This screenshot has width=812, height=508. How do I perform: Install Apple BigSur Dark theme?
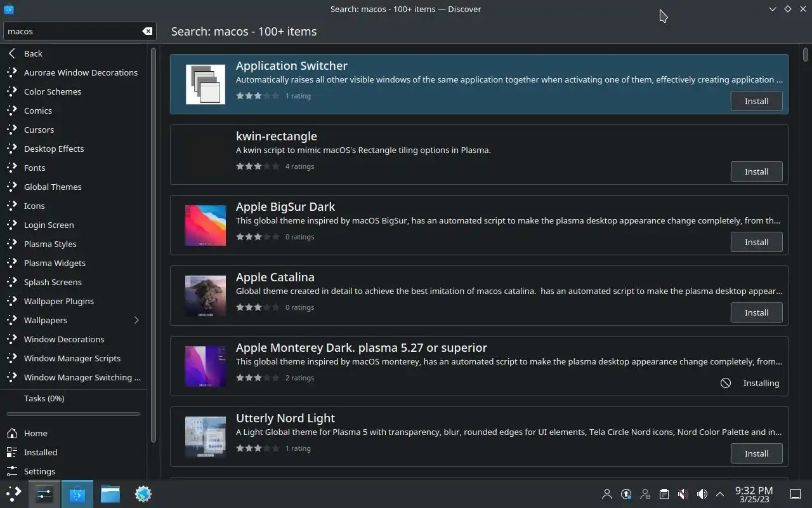click(x=756, y=242)
